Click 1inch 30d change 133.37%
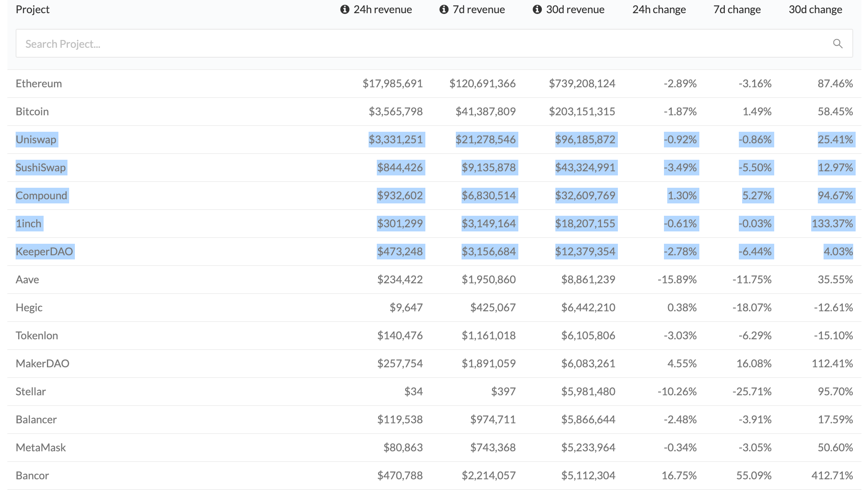868x490 pixels. (x=832, y=224)
